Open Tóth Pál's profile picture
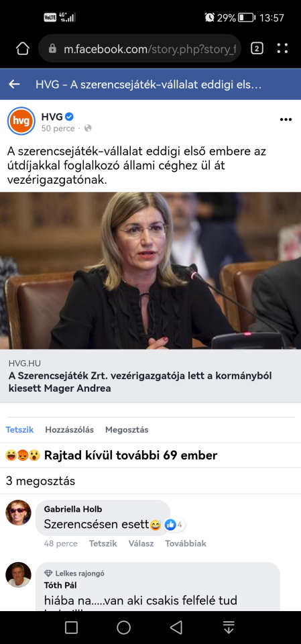Image resolution: width=301 pixels, height=644 pixels. click(18, 575)
